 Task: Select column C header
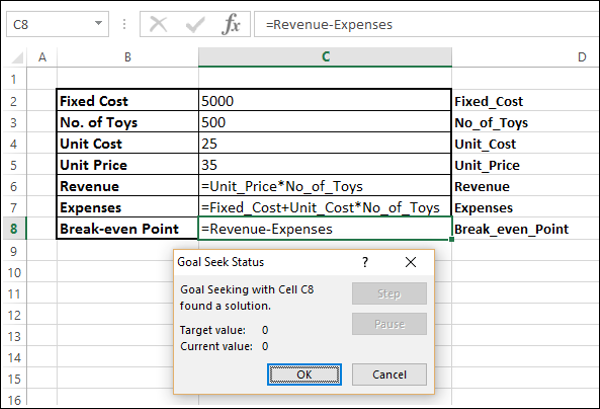325,59
